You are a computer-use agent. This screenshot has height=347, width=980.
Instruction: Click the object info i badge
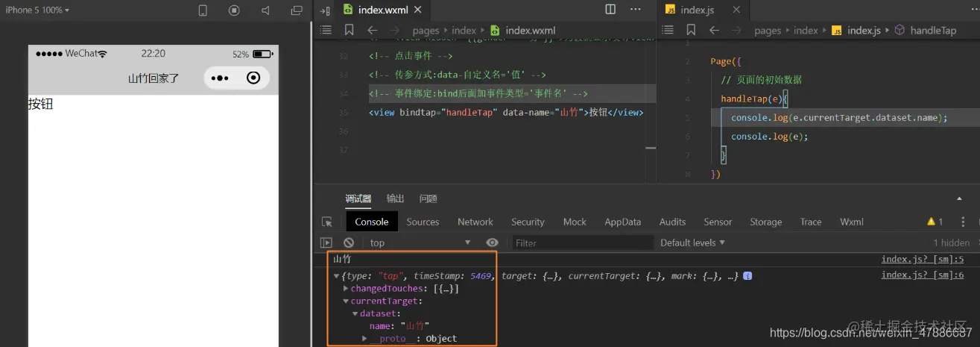pyautogui.click(x=747, y=275)
